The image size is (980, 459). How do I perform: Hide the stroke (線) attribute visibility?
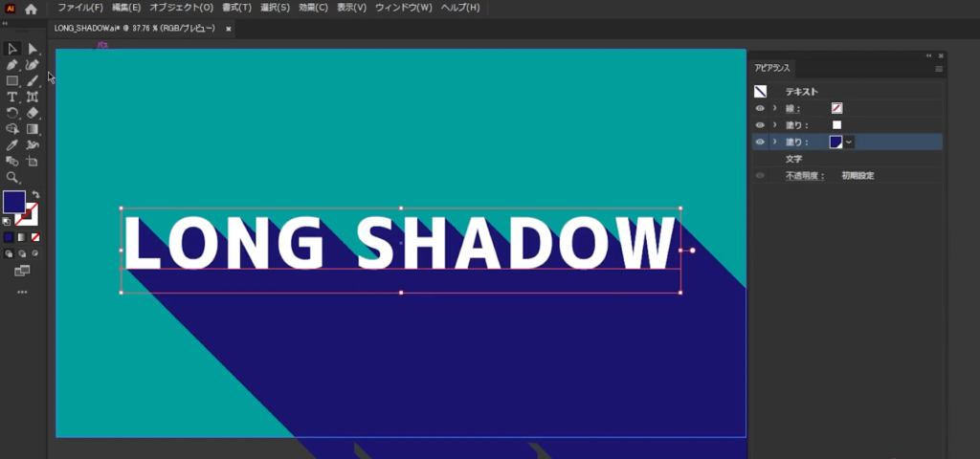[x=760, y=109]
